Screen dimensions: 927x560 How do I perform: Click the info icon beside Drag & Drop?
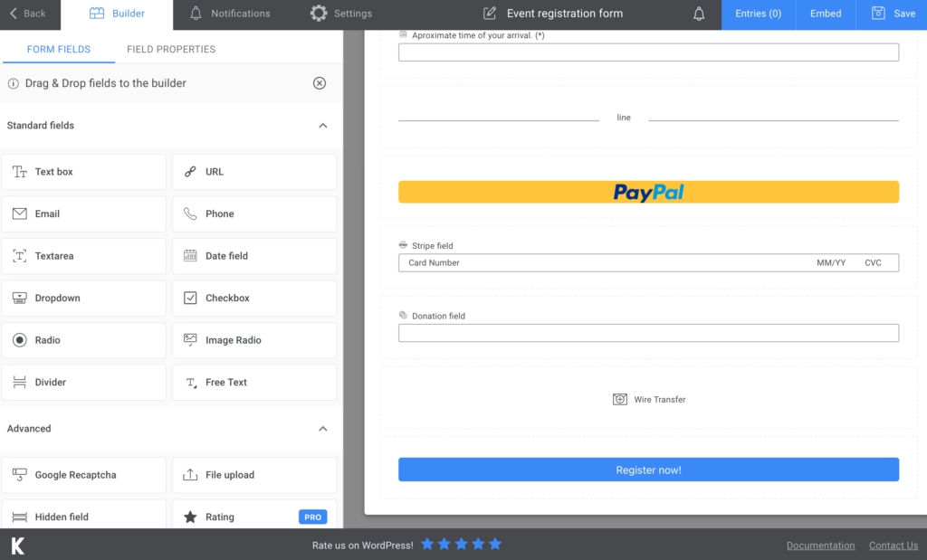coord(13,84)
